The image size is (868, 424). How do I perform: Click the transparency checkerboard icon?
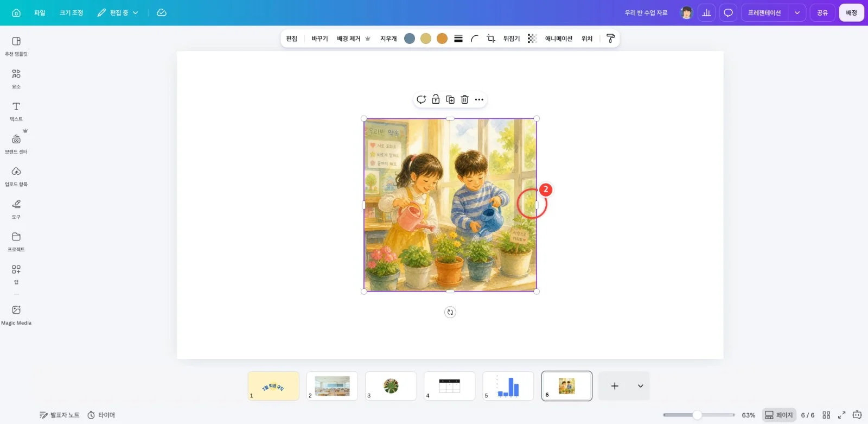point(532,39)
